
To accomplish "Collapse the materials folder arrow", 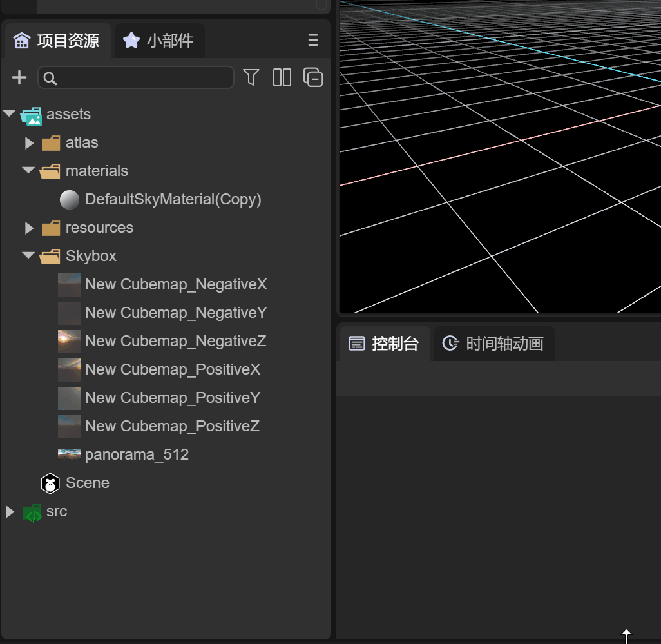I will pos(28,171).
